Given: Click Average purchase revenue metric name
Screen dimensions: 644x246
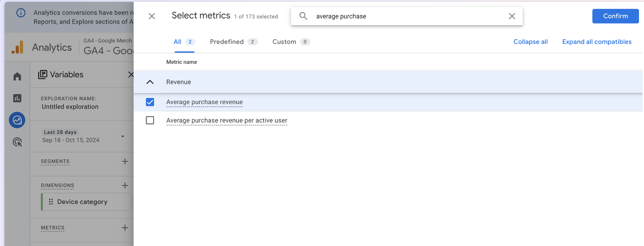Looking at the screenshot, I should point(205,102).
